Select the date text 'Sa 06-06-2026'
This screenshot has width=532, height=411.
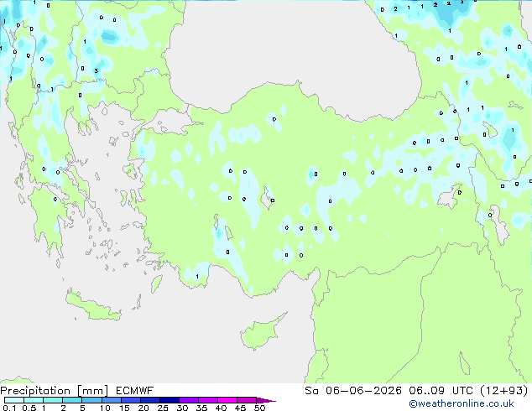pos(353,391)
